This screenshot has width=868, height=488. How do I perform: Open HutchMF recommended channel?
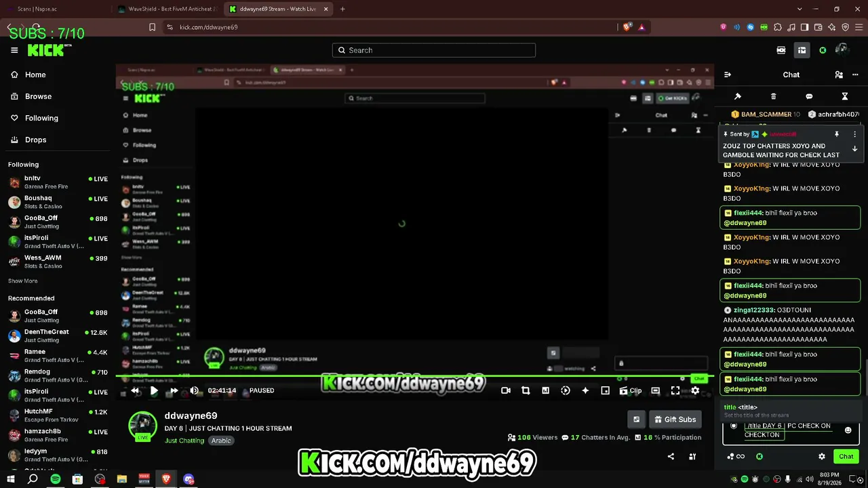58,415
